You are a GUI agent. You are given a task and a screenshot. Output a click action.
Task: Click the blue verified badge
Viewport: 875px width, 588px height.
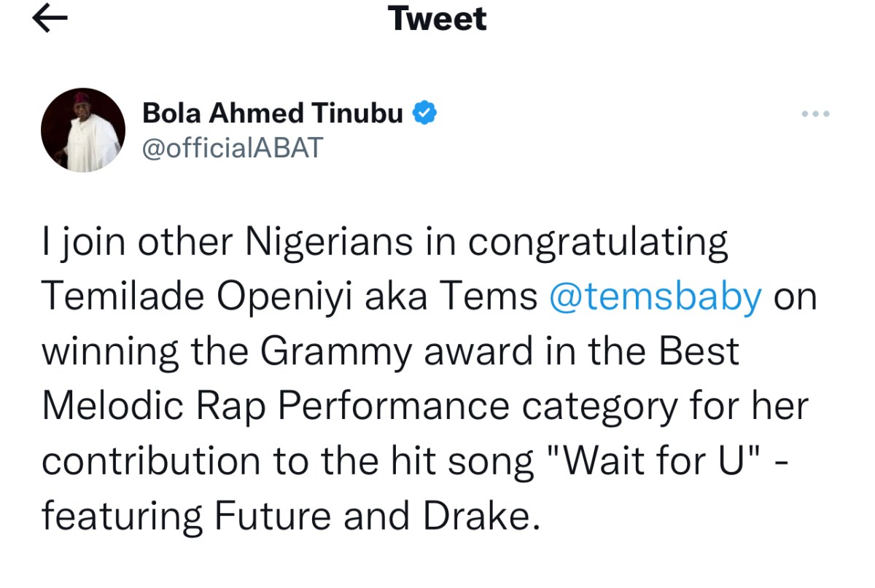pyautogui.click(x=425, y=113)
